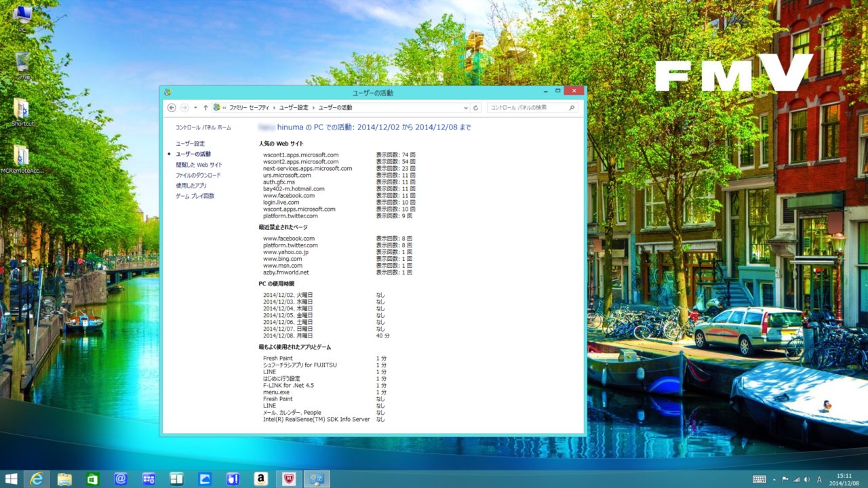Open the Recycle Bin desktop icon

(22, 64)
